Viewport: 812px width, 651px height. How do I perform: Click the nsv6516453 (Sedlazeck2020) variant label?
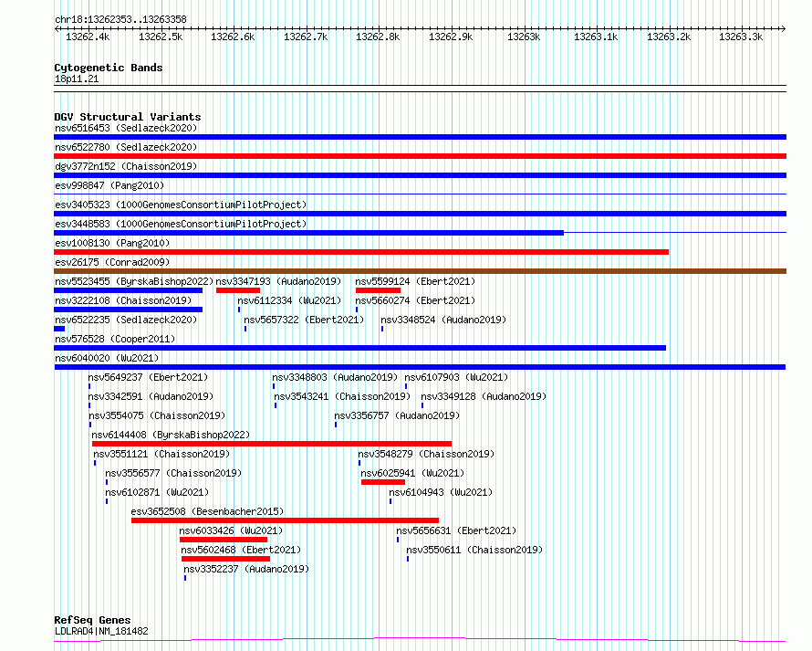click(x=126, y=128)
